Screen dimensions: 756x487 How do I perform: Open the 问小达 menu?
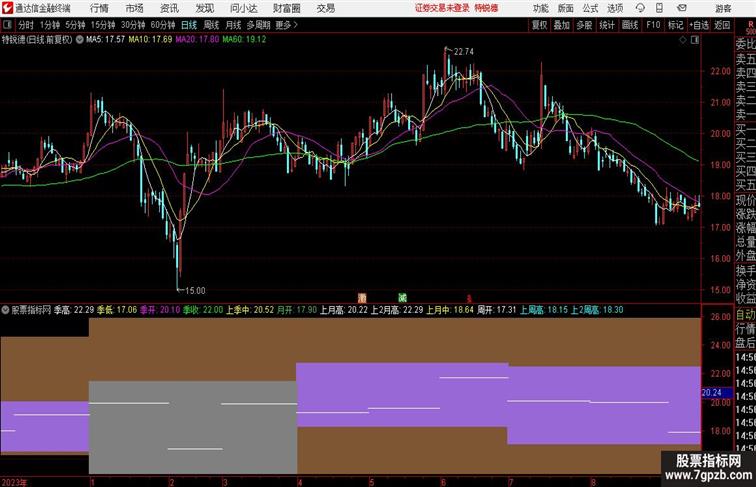tap(243, 8)
